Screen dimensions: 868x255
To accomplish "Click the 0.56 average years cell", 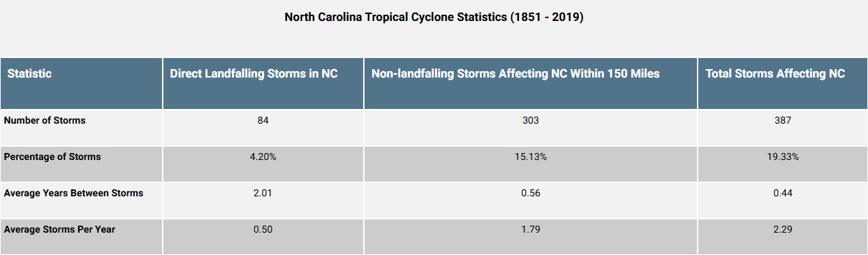I will (531, 193).
